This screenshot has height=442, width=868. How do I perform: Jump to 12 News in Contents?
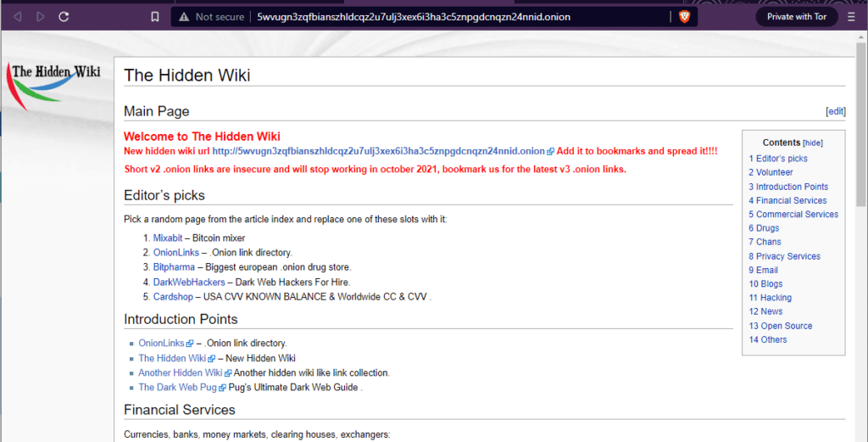click(x=765, y=311)
